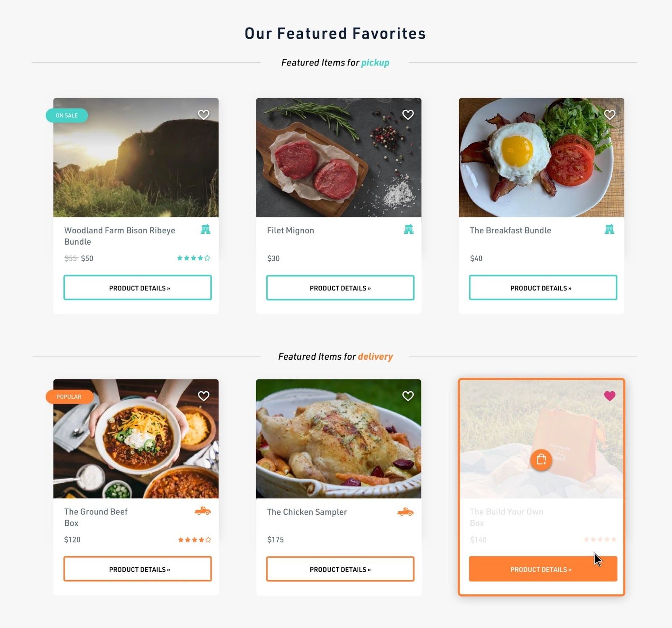Image resolution: width=672 pixels, height=628 pixels.
Task: Open Product Details for Bison Ribeye Bundle
Action: [137, 288]
